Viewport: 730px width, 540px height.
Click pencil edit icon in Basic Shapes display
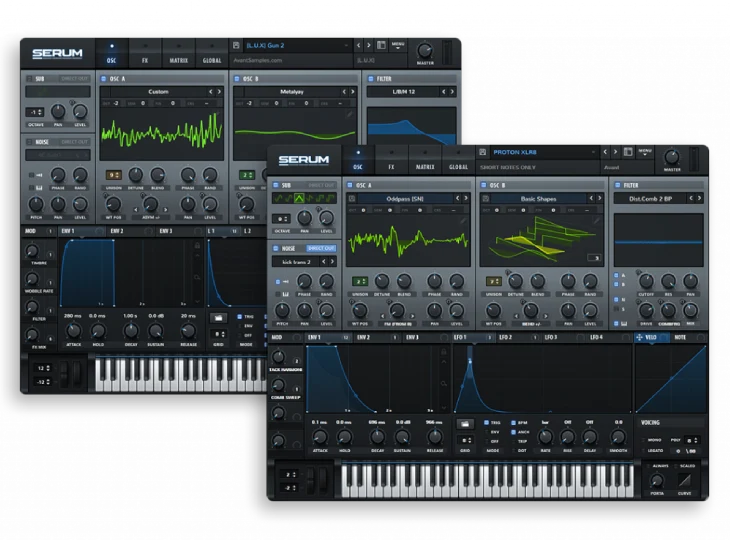point(597,221)
